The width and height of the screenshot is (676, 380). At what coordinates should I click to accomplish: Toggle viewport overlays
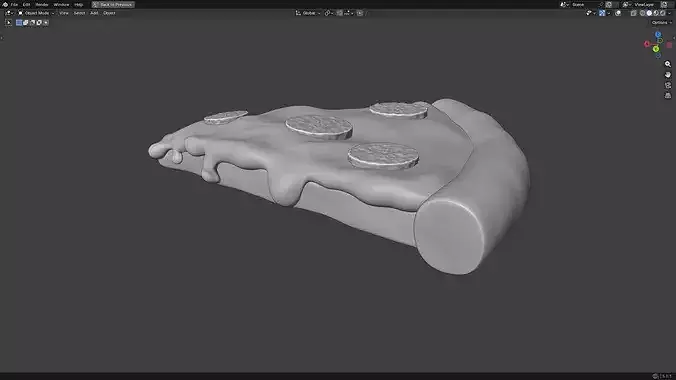(x=618, y=13)
